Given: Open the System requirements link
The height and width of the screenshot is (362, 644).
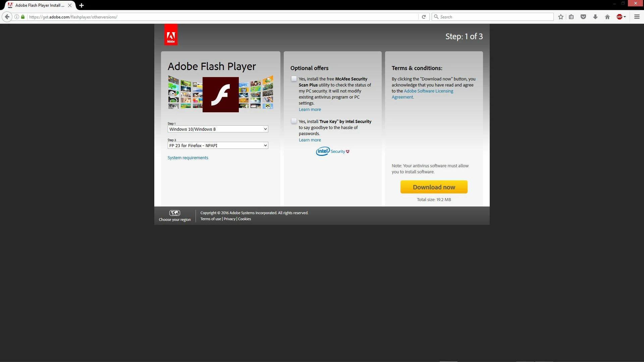Looking at the screenshot, I should click(187, 158).
